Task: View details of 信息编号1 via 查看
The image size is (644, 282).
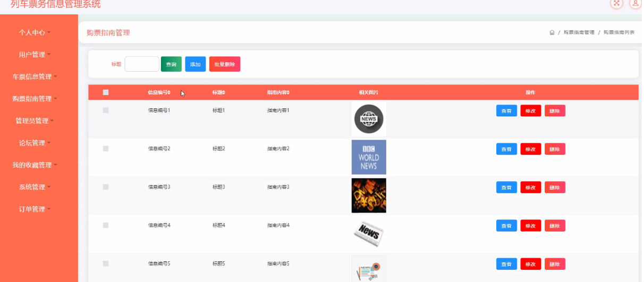Action: pos(506,111)
